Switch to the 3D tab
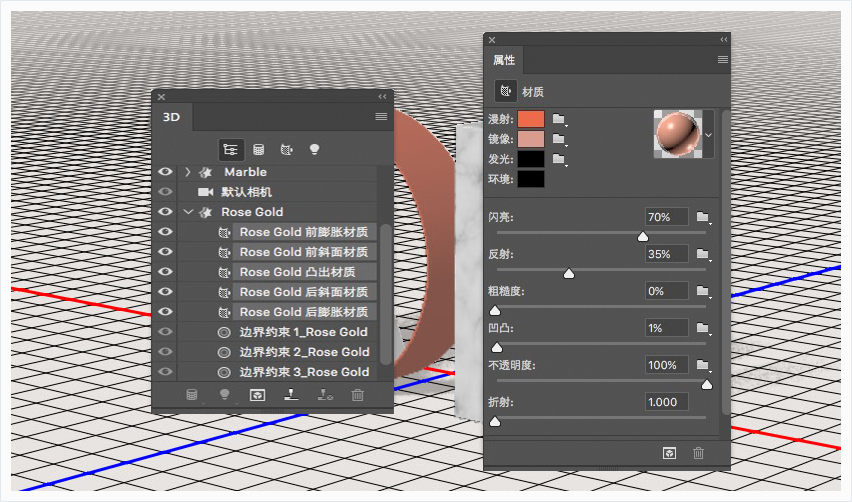Screen dimensions: 852x502 [x=172, y=117]
